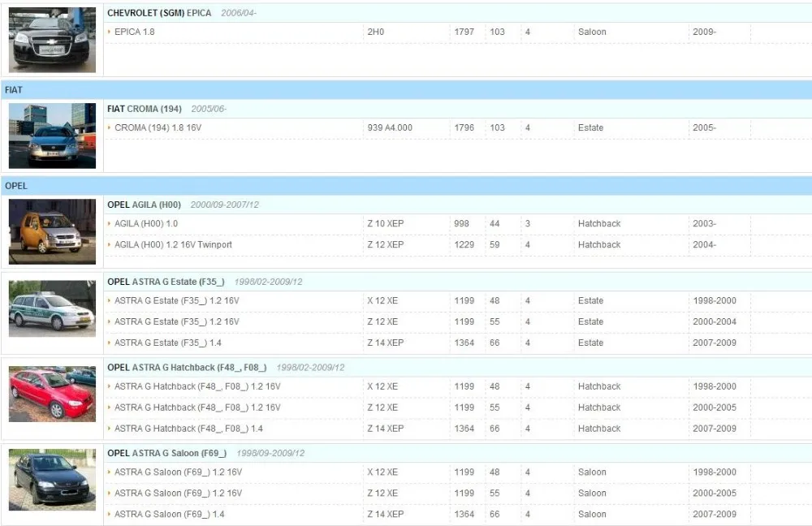The width and height of the screenshot is (812, 526).
Task: Click the 2000-2004 year in Astra Estate row
Action: [714, 321]
